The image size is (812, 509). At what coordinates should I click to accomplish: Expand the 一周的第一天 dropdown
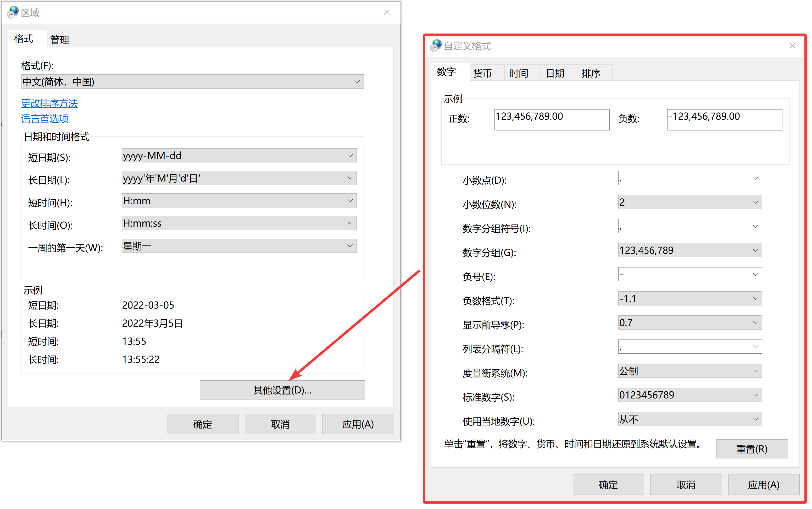239,246
